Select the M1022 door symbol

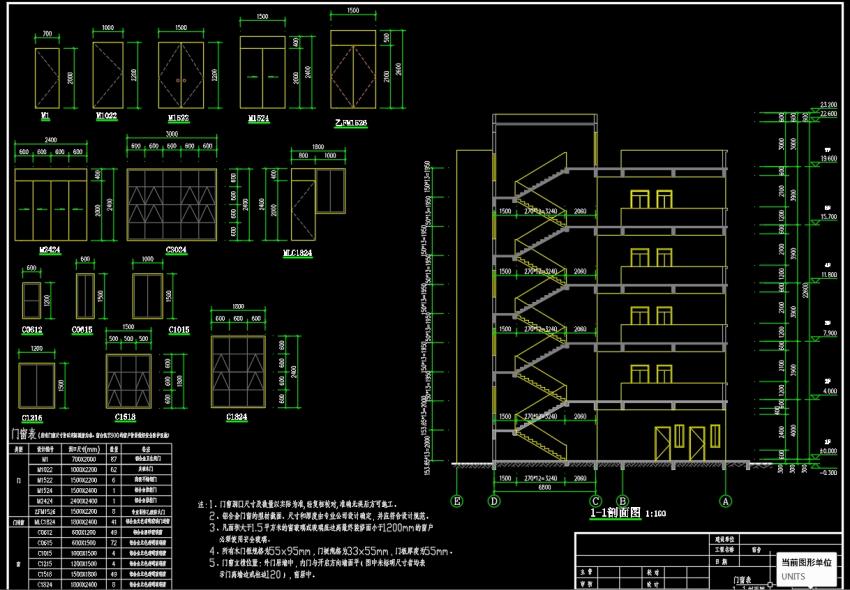coord(107,74)
